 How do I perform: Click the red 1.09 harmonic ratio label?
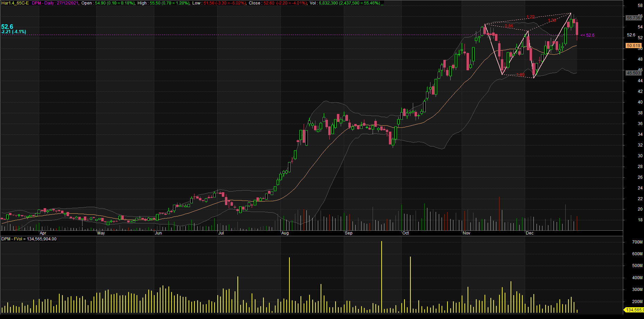[520, 75]
